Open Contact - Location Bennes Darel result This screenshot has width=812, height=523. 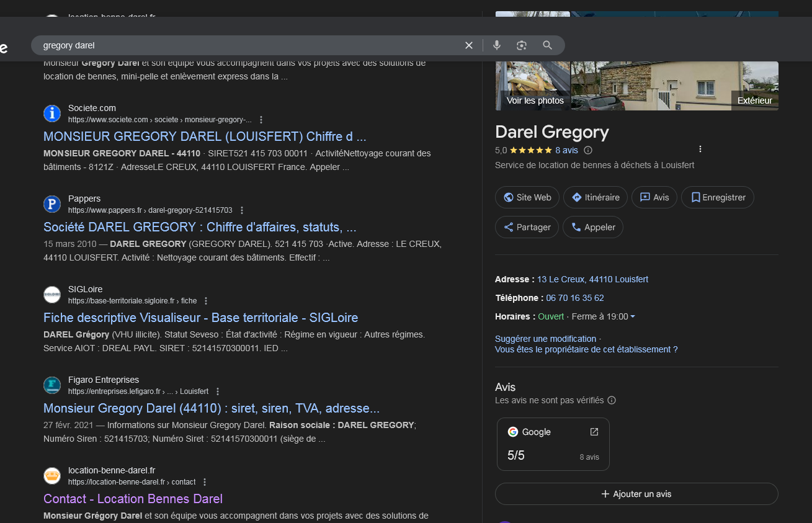click(133, 499)
